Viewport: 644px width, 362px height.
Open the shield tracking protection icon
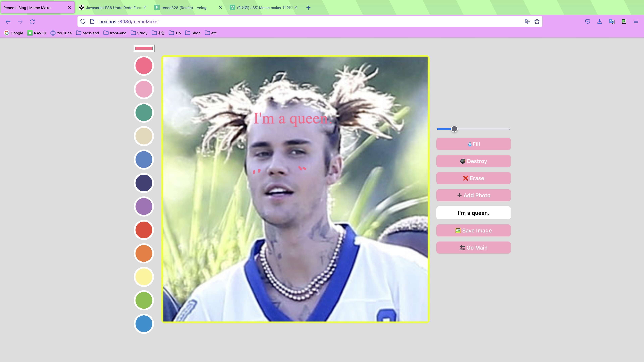83,22
